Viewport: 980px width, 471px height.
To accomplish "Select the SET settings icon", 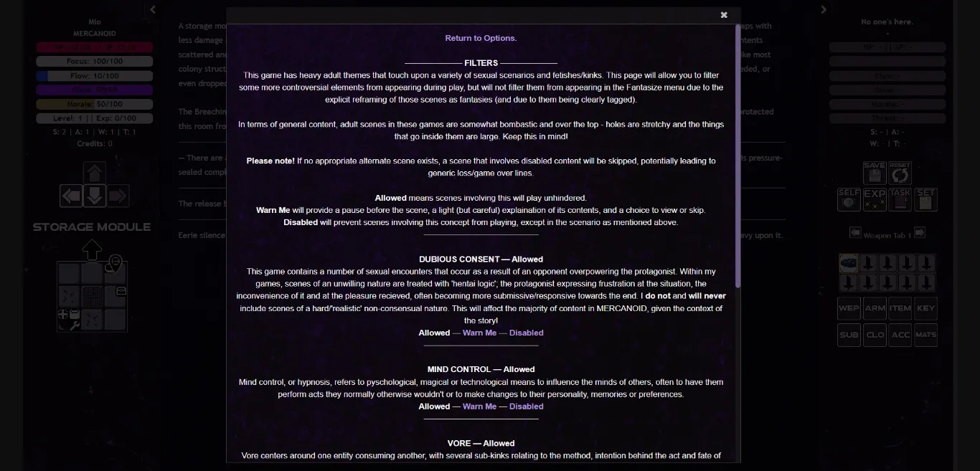I will (x=926, y=199).
